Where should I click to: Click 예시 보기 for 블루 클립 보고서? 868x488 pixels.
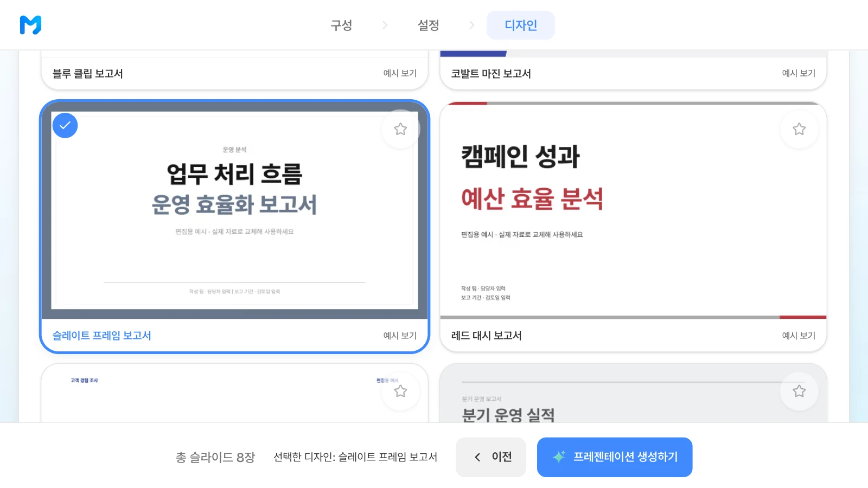coord(400,73)
